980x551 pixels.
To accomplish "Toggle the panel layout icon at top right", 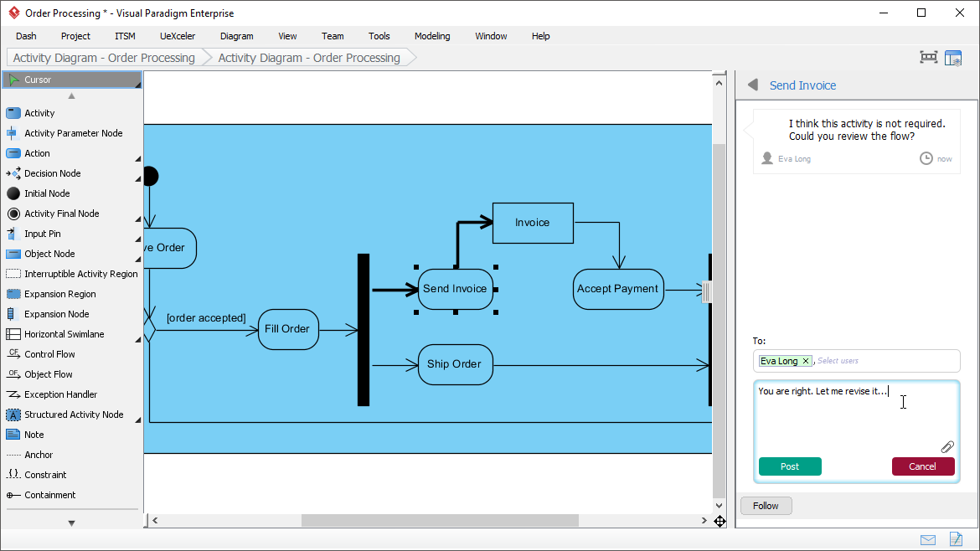I will 953,58.
